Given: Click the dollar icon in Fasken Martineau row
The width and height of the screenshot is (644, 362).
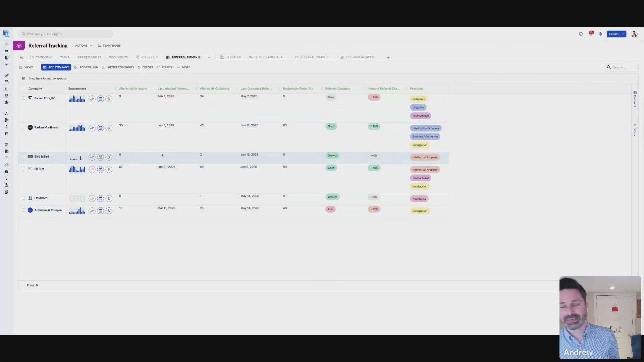Looking at the screenshot, I should tap(109, 128).
